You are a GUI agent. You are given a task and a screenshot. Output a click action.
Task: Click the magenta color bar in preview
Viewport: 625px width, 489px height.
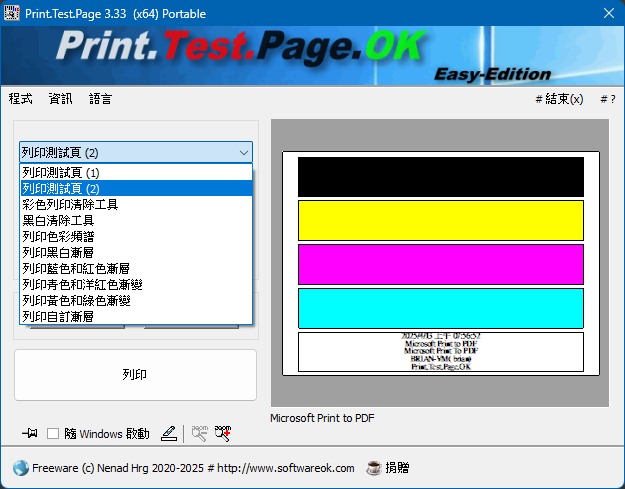point(440,264)
